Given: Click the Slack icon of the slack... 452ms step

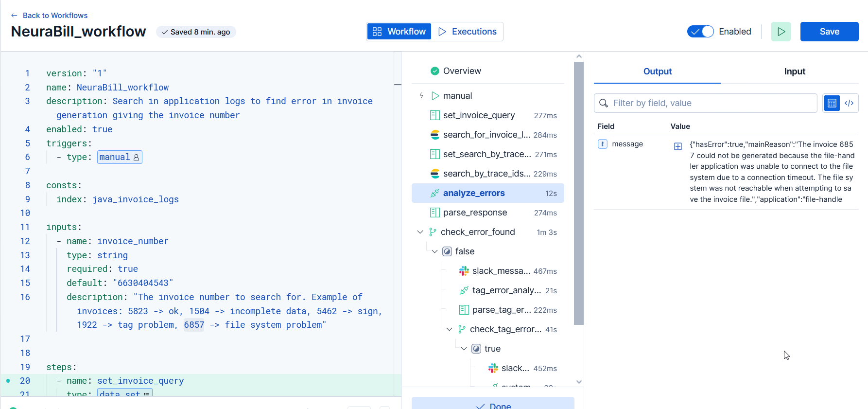Looking at the screenshot, I should pos(493,368).
